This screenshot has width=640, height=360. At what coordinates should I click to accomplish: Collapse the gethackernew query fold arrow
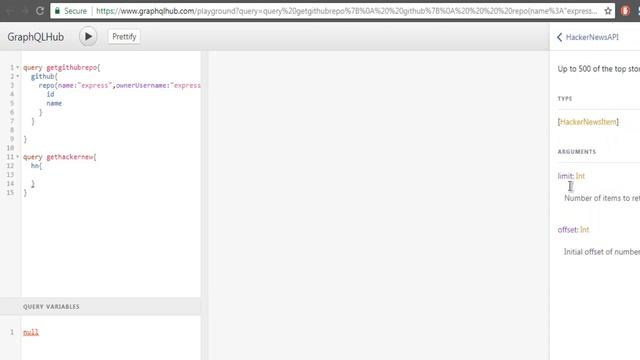tap(18, 157)
